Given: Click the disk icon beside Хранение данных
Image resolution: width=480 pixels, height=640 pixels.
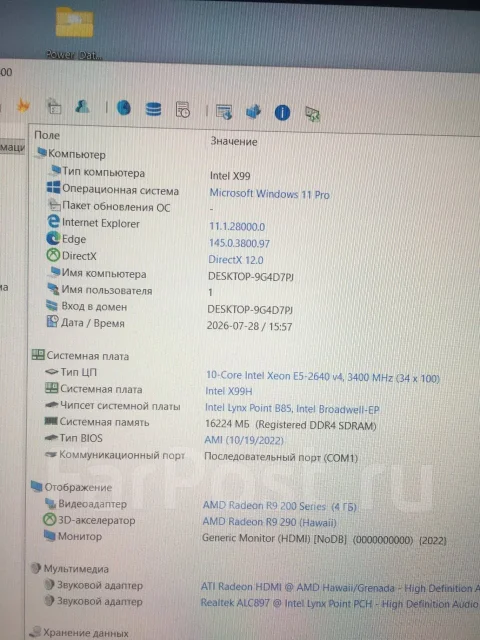Looking at the screenshot, I should pyautogui.click(x=36, y=632).
